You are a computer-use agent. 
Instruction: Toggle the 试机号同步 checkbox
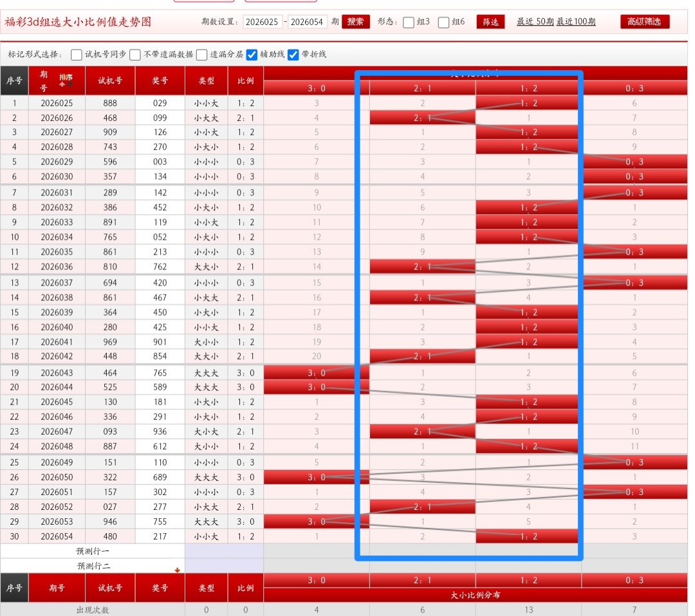pos(77,55)
